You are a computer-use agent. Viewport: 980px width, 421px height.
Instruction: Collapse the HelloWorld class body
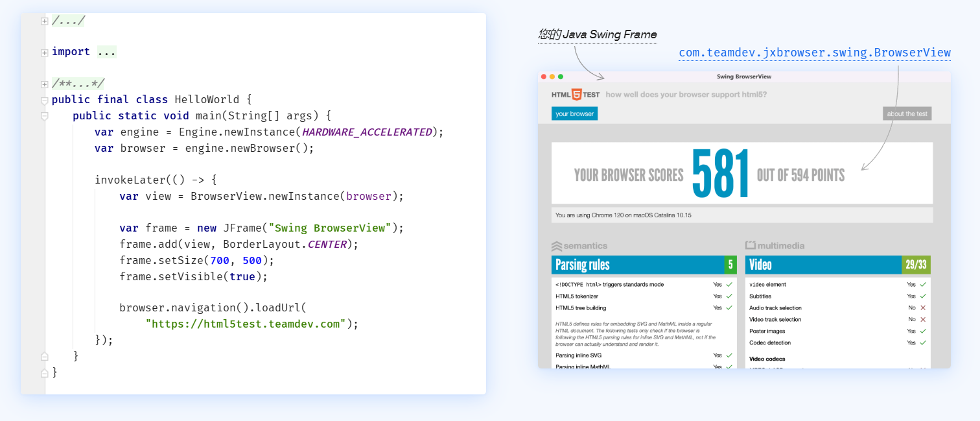pos(44,101)
